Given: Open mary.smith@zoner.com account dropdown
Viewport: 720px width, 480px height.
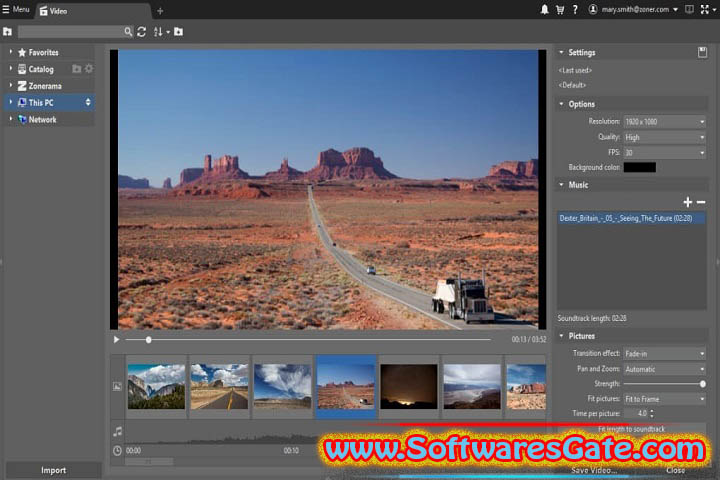Looking at the screenshot, I should (x=633, y=10).
